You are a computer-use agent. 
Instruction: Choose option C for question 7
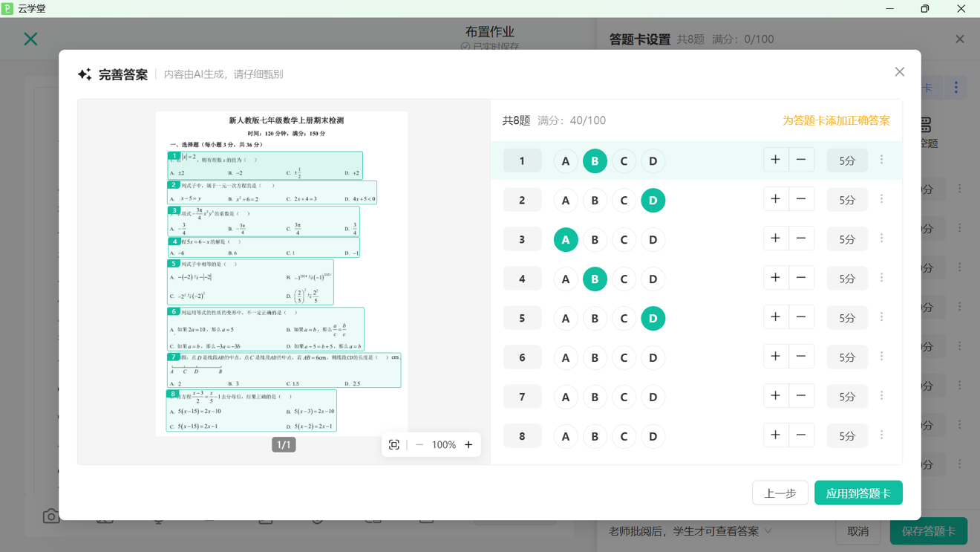click(x=624, y=397)
